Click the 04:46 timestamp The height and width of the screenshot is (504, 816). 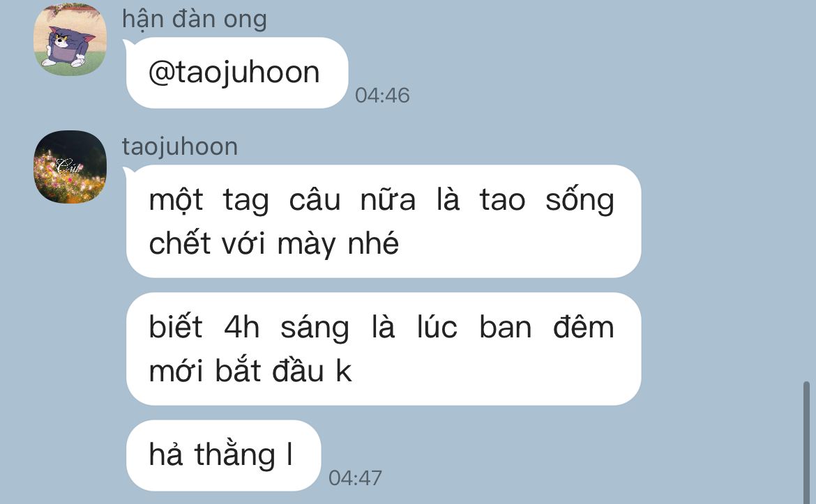(382, 96)
